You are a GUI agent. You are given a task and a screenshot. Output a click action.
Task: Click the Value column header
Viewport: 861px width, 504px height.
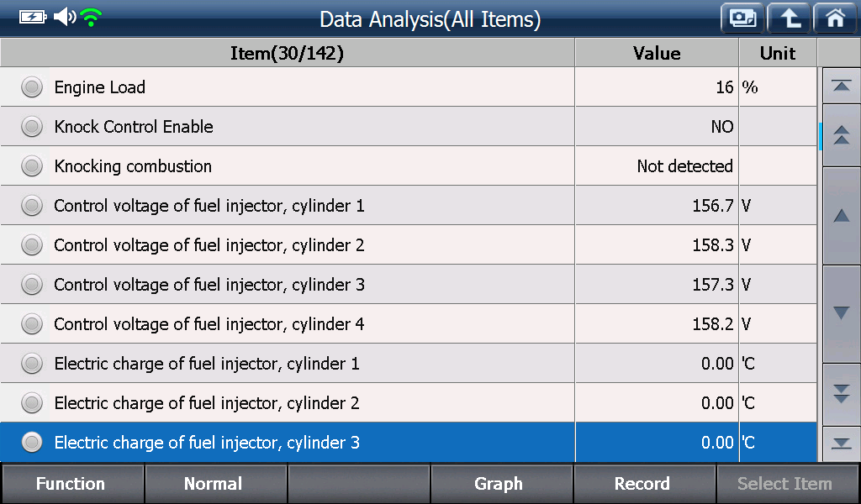(657, 53)
